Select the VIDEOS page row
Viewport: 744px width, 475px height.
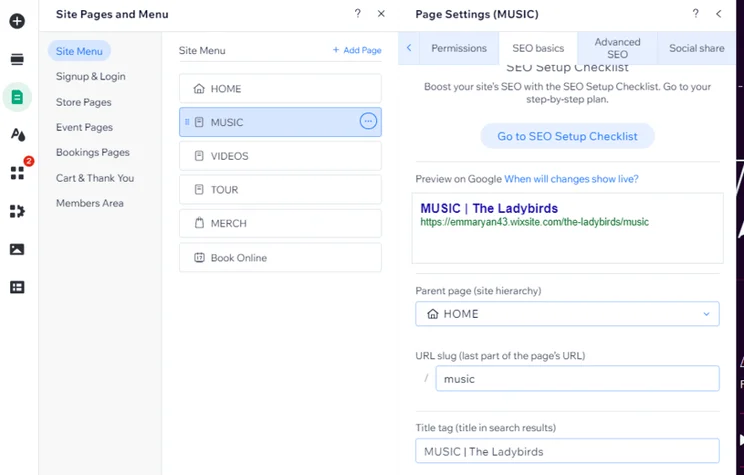pos(280,156)
